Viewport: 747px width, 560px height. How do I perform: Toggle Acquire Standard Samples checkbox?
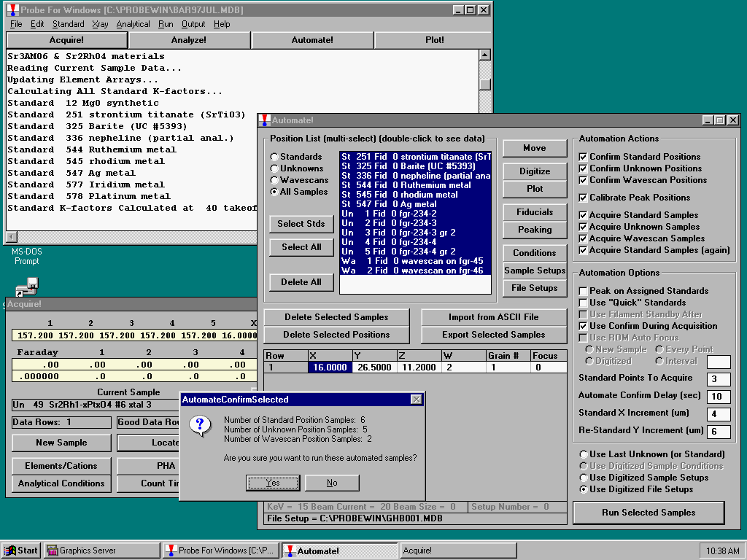click(583, 215)
